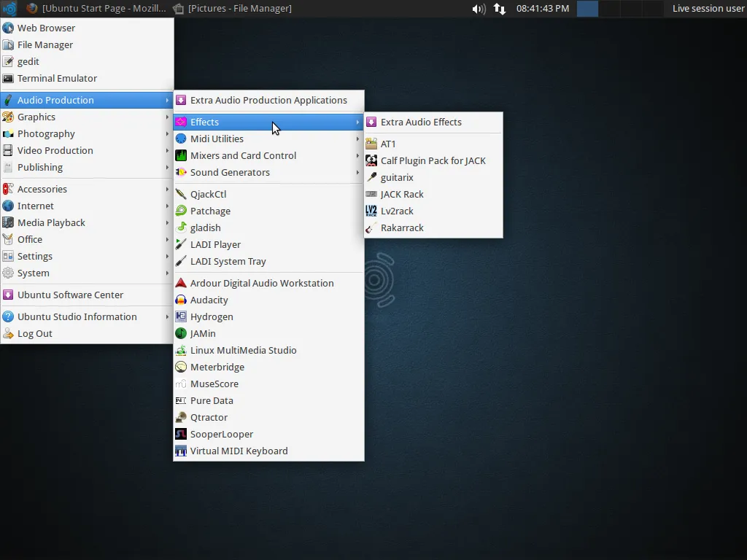Screen dimensions: 747x560
Task: Click the LADI Player icon
Action: [181, 244]
